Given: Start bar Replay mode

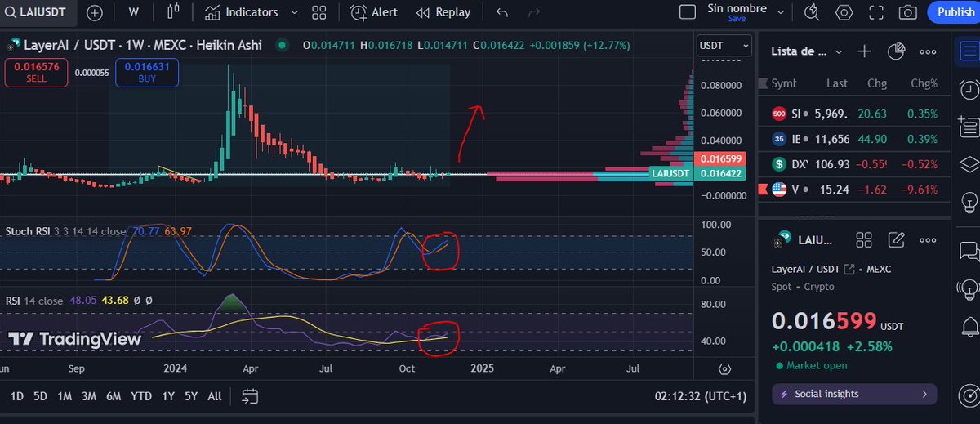Looking at the screenshot, I should click(443, 12).
